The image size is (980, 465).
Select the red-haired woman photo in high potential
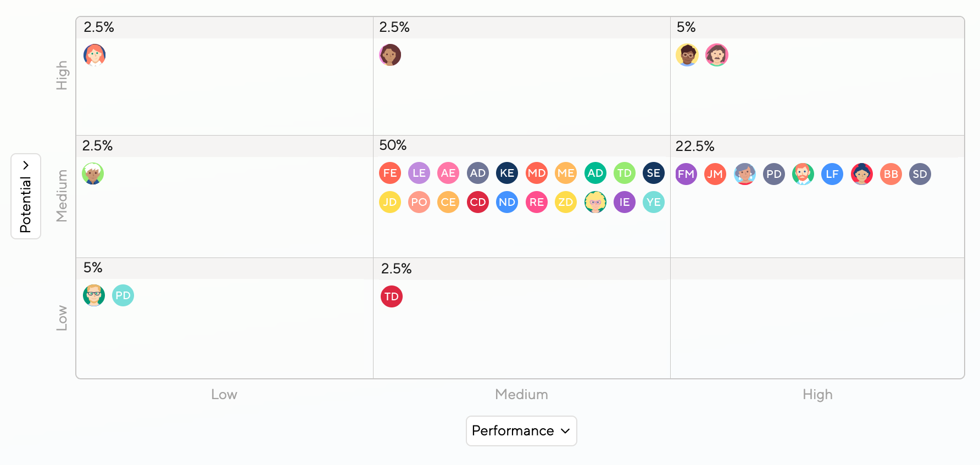[94, 55]
